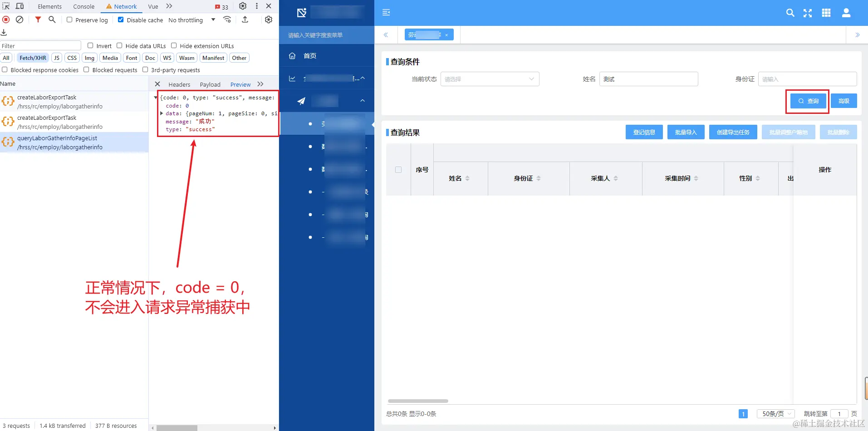The image size is (868, 431).
Task: Open the No throttling dropdown
Action: point(191,20)
